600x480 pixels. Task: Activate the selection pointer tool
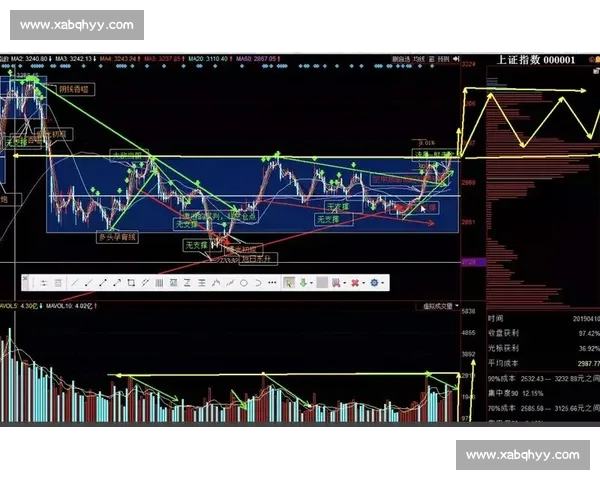coord(289,283)
